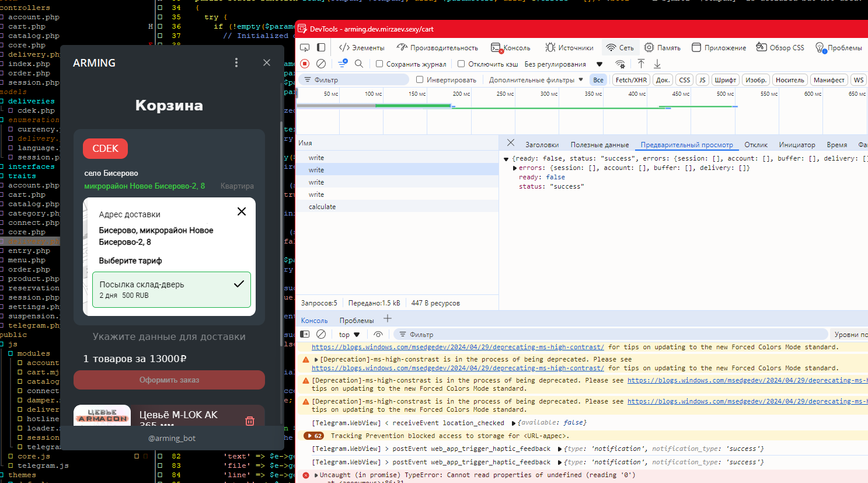The height and width of the screenshot is (483, 868).
Task: Toggle the device emulation icon in DevTools
Action: 321,47
